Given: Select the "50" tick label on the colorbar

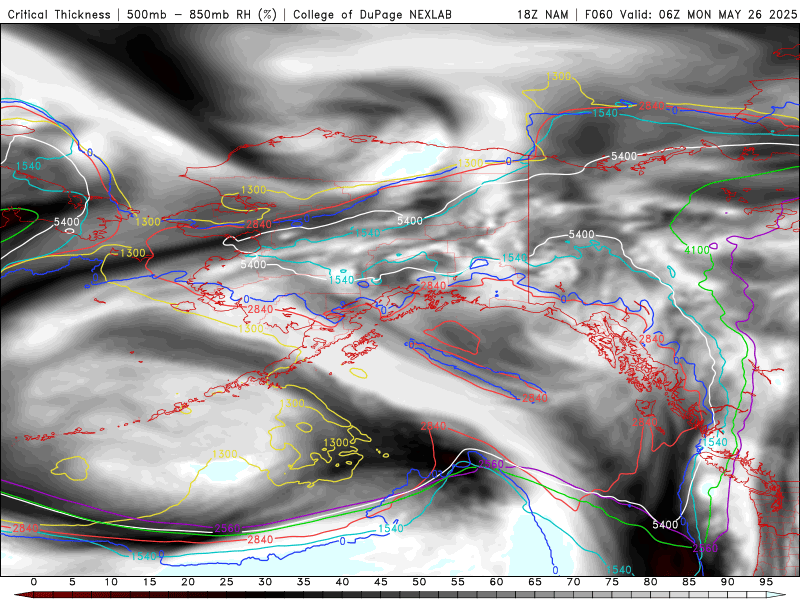Looking at the screenshot, I should pos(419,582).
